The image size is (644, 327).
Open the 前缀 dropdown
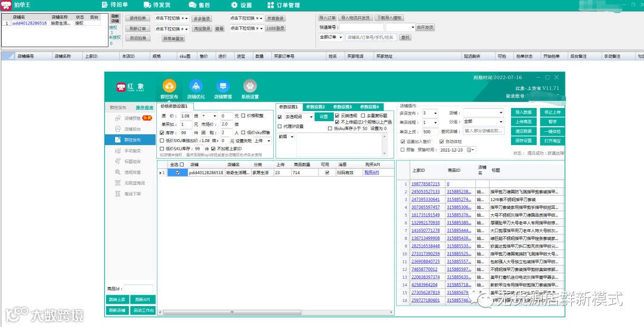[286, 137]
